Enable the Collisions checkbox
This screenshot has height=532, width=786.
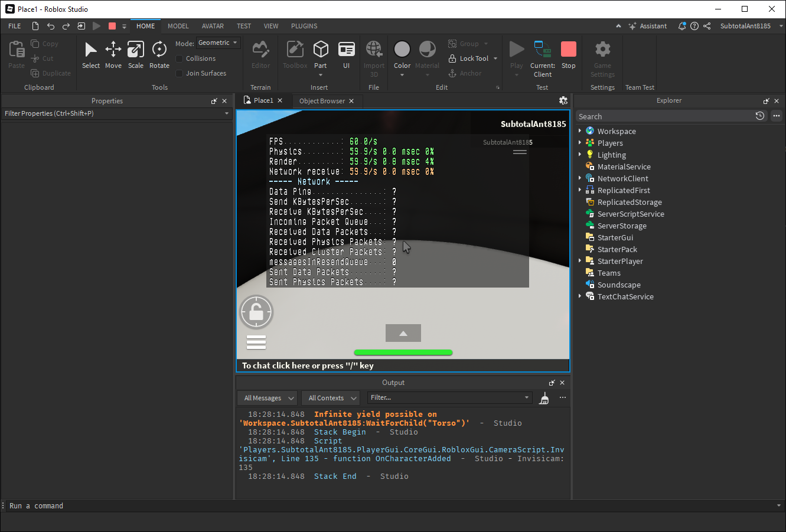click(x=180, y=58)
